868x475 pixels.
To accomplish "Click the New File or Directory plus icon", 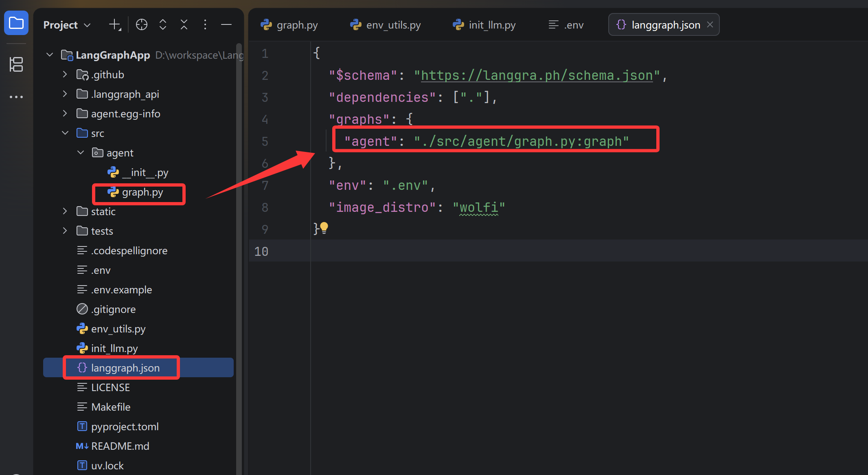I will pos(115,25).
